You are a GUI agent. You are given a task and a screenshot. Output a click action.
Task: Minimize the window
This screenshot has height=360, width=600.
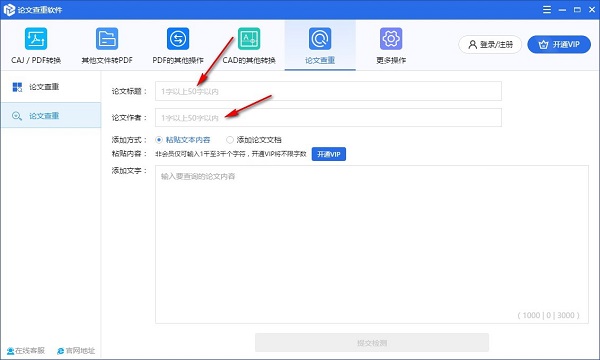562,10
